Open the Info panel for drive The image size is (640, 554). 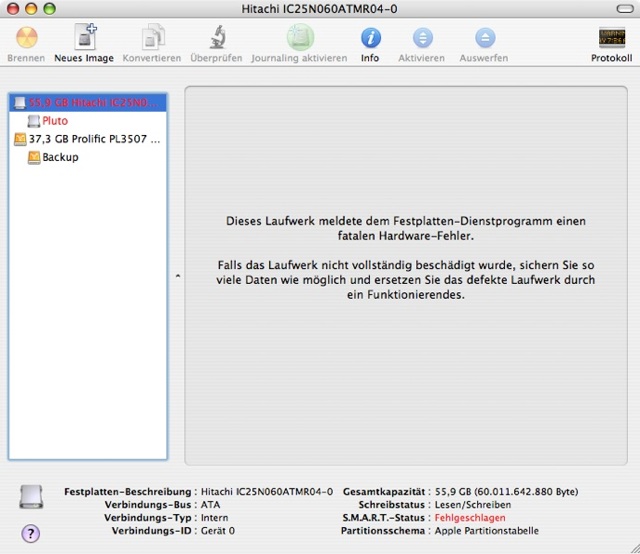(x=370, y=39)
